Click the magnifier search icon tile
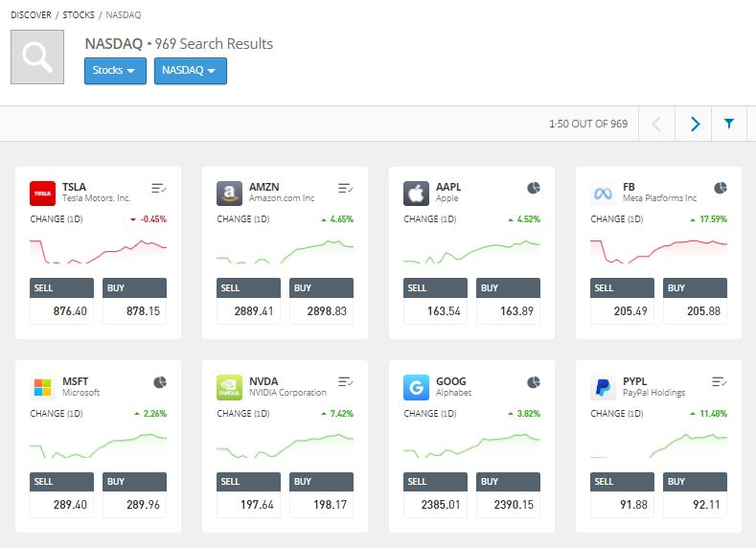Image resolution: width=756 pixels, height=548 pixels. click(x=37, y=57)
